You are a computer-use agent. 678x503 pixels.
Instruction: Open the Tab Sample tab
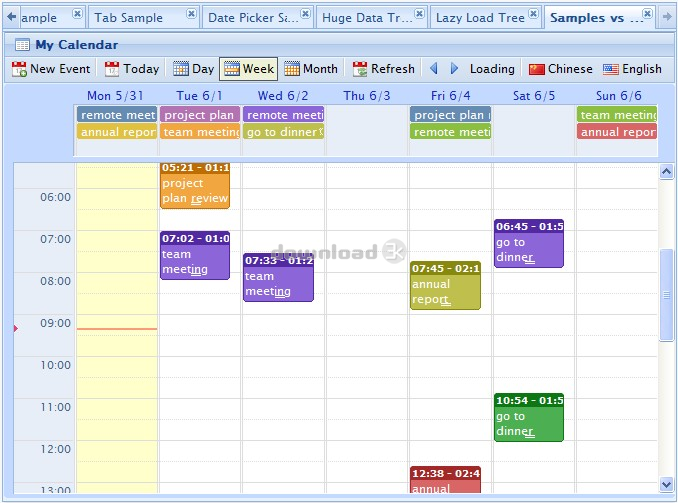click(129, 18)
